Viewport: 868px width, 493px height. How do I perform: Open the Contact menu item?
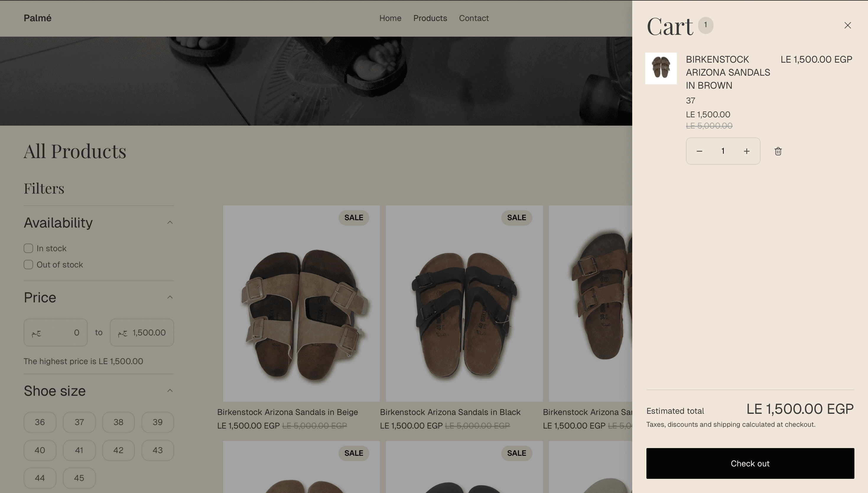pos(474,18)
